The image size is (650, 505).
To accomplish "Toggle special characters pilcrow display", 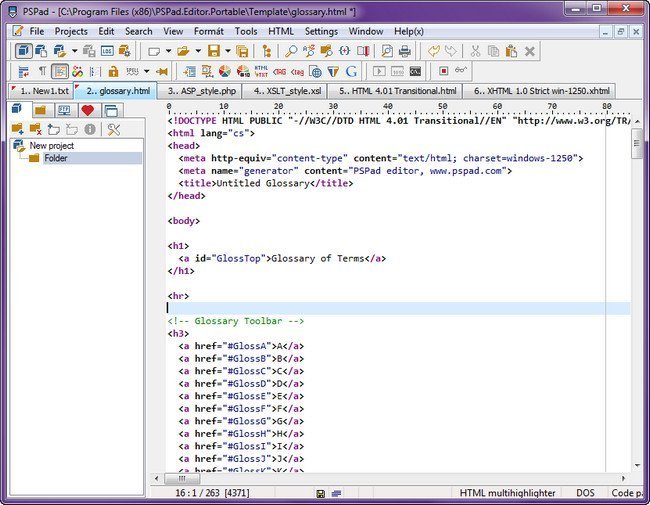I will coord(42,71).
